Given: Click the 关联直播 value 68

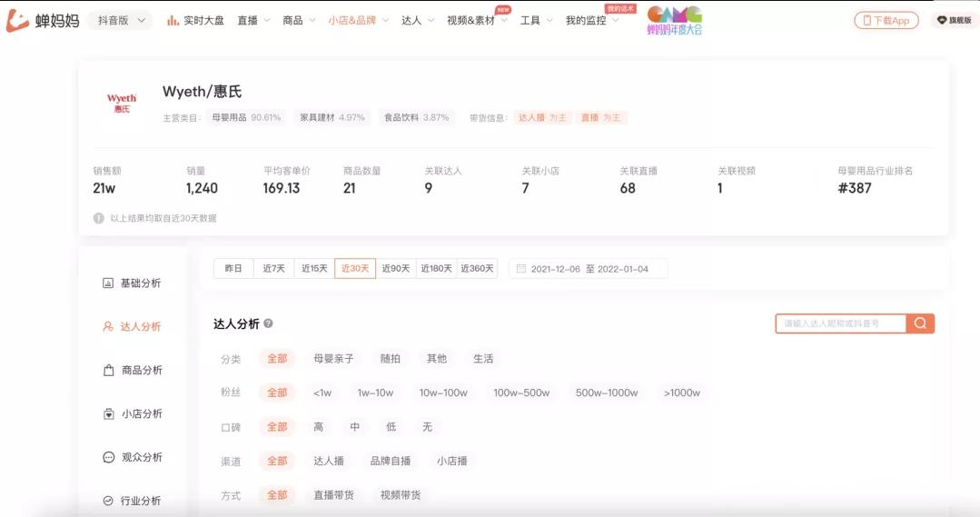Looking at the screenshot, I should 628,188.
